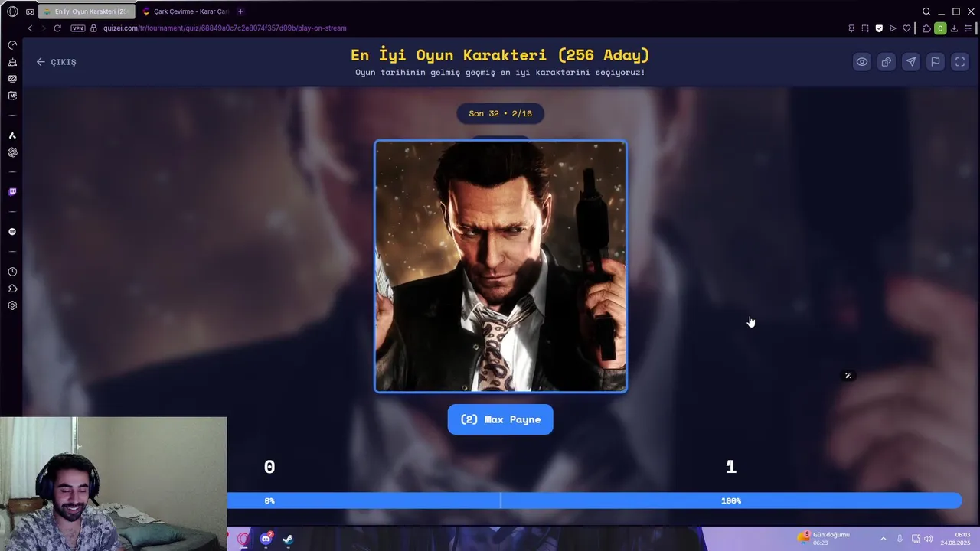Open GX Corner gamepad icon
980x551 pixels.
point(30,11)
